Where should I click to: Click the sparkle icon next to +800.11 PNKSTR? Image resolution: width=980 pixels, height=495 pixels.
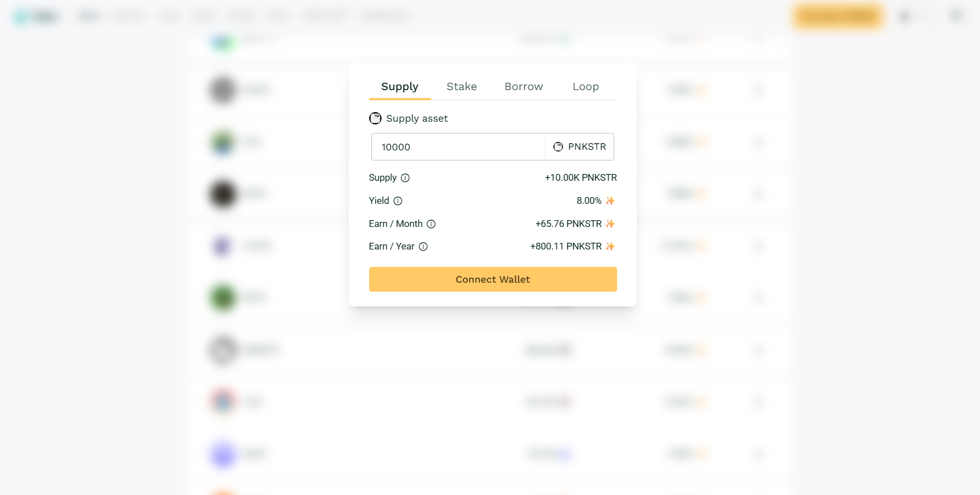pyautogui.click(x=610, y=247)
